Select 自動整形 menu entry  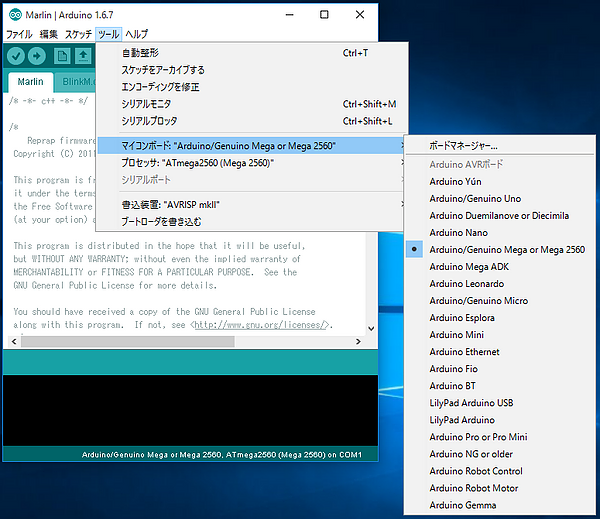(251, 53)
